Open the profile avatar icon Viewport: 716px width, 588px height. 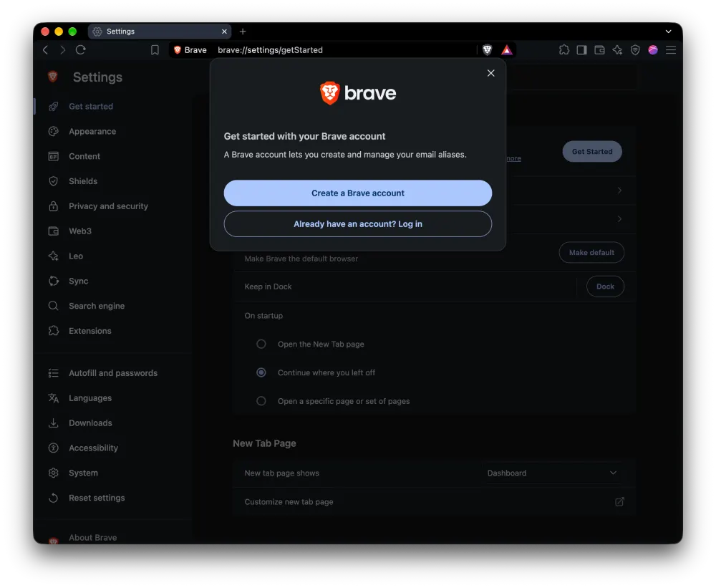(x=653, y=50)
